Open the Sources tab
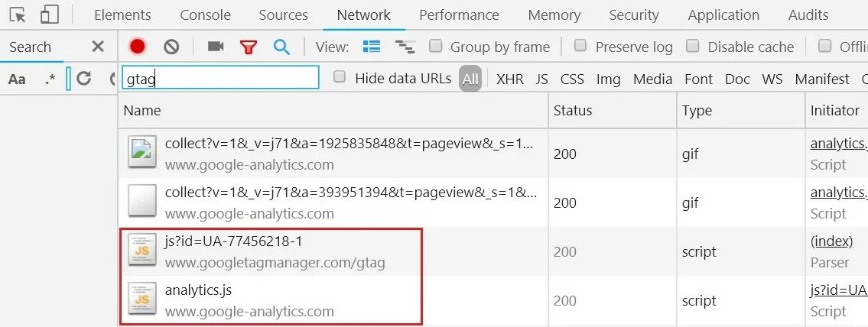Image resolution: width=868 pixels, height=327 pixels. [284, 15]
